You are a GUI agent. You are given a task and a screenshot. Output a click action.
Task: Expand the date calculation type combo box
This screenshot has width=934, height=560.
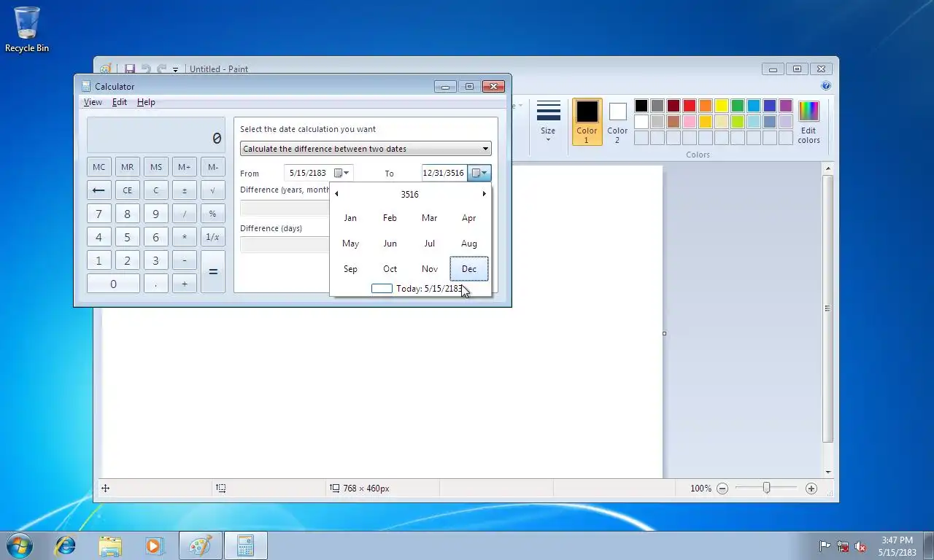click(366, 149)
